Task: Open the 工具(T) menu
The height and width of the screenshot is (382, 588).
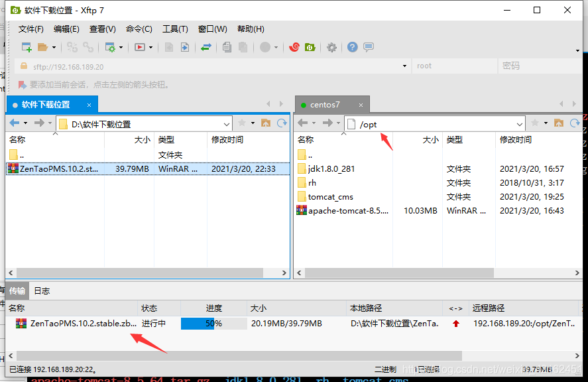Action: [x=175, y=29]
